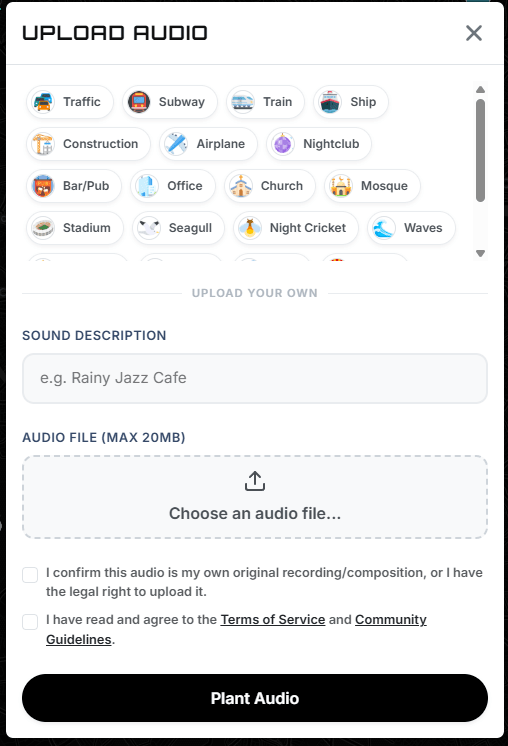
Task: Choose the Seagull sound preset
Action: (178, 228)
